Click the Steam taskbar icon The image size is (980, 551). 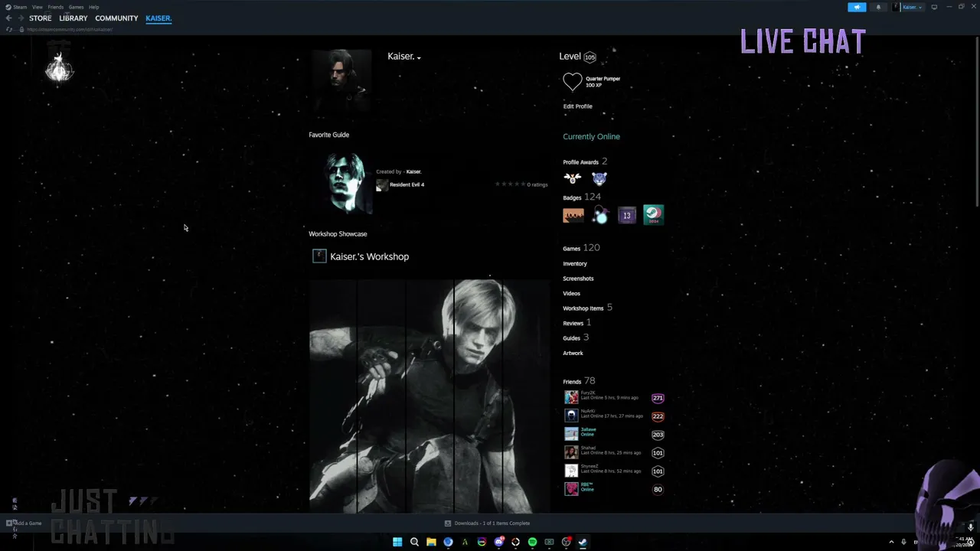583,542
